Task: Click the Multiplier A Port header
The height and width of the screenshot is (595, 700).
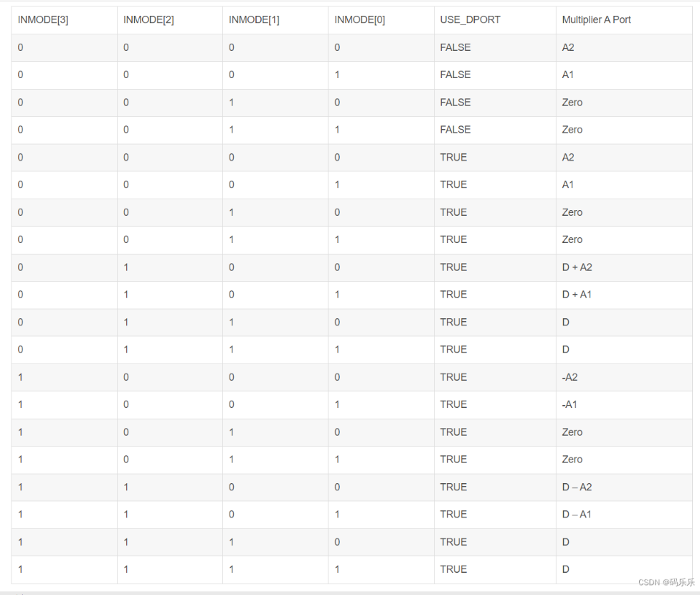Action: point(596,19)
